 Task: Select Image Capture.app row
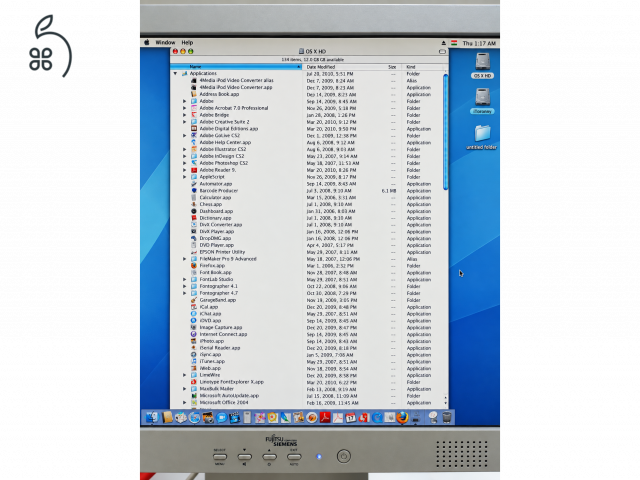306,327
